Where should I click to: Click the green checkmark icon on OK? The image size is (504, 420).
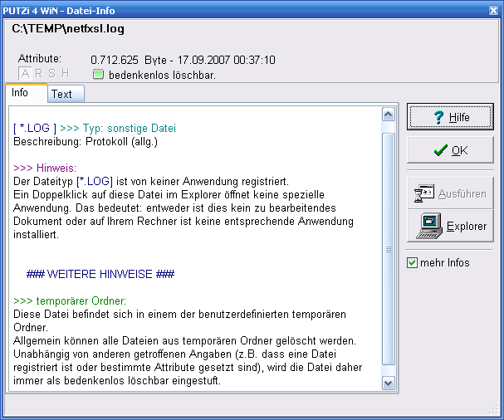[x=440, y=150]
